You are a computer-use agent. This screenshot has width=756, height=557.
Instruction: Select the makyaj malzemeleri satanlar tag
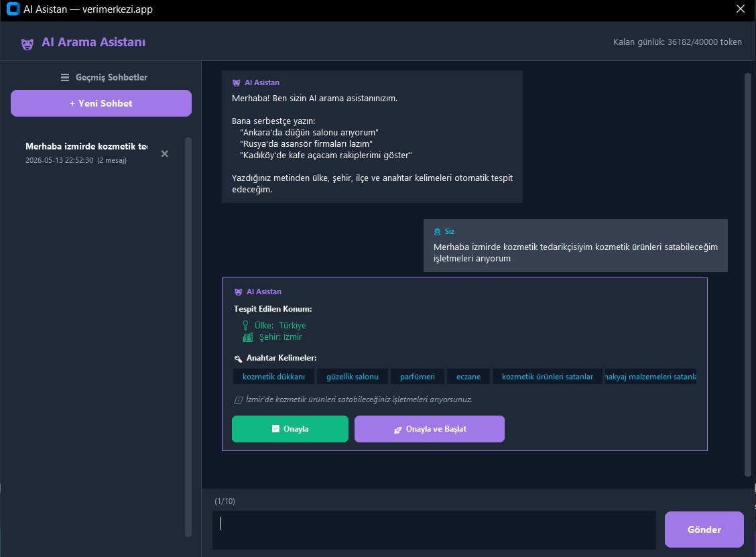(651, 377)
